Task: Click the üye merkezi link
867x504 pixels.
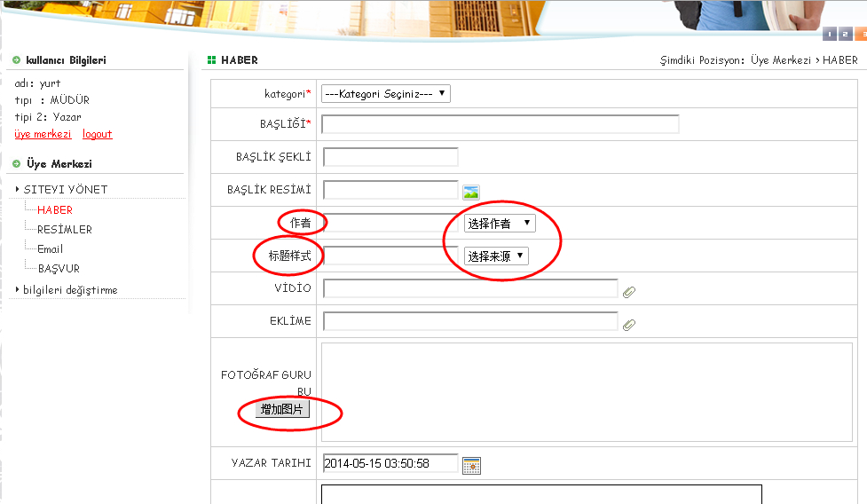Action: click(43, 135)
